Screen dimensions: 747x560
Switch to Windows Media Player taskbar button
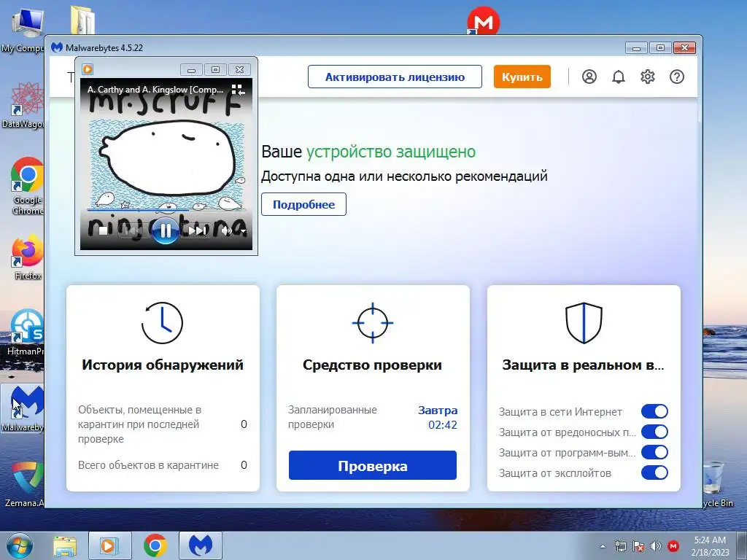(109, 546)
